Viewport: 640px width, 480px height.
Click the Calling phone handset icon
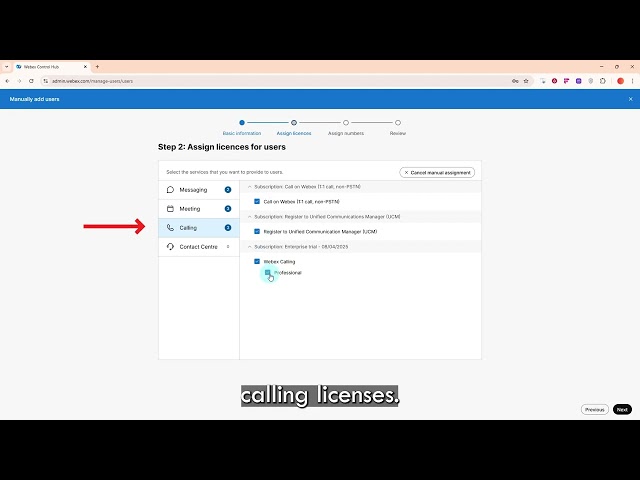[x=170, y=228]
